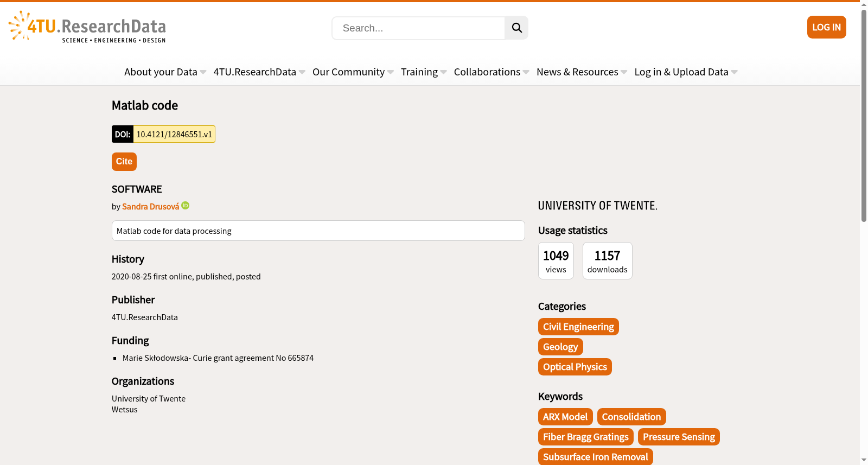Click the magnifying glass search icon

pos(516,28)
